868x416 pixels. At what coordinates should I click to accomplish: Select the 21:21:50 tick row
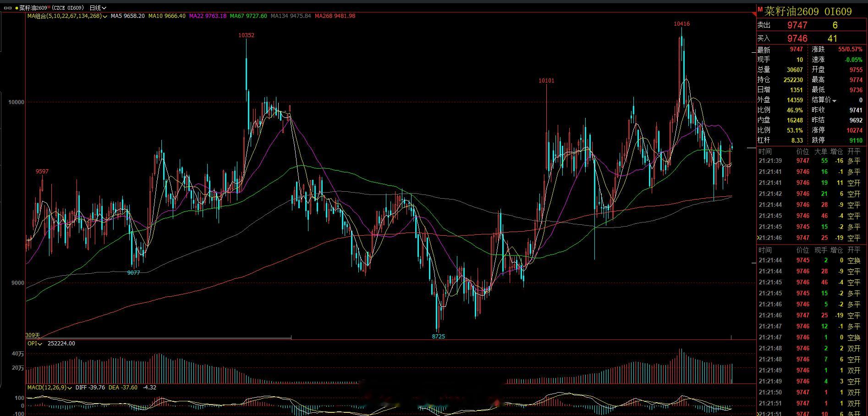810,393
